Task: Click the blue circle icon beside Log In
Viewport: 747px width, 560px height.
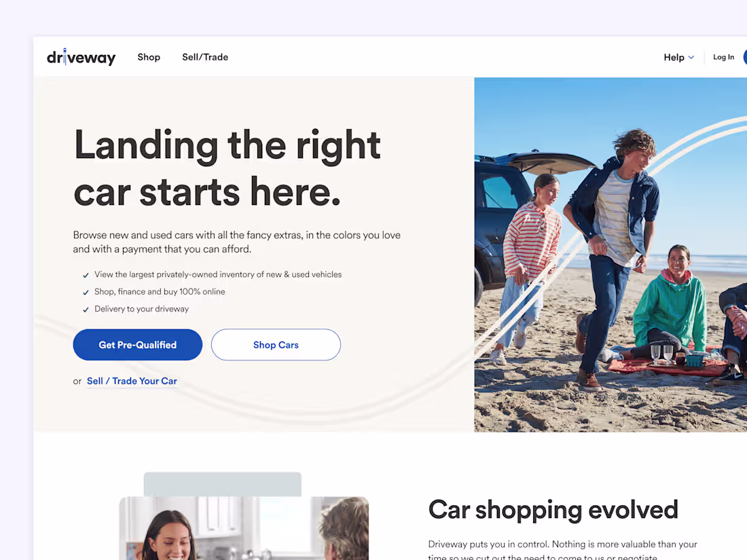Action: click(x=745, y=57)
